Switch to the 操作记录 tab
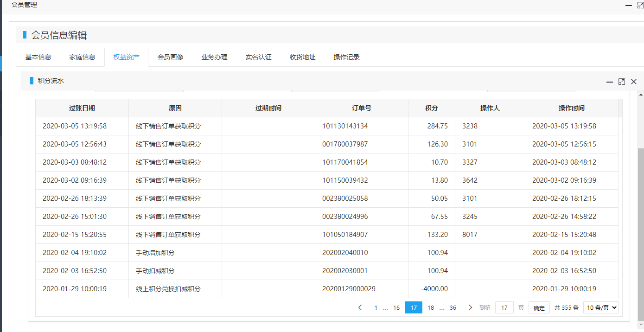This screenshot has height=332, width=644. 346,57
